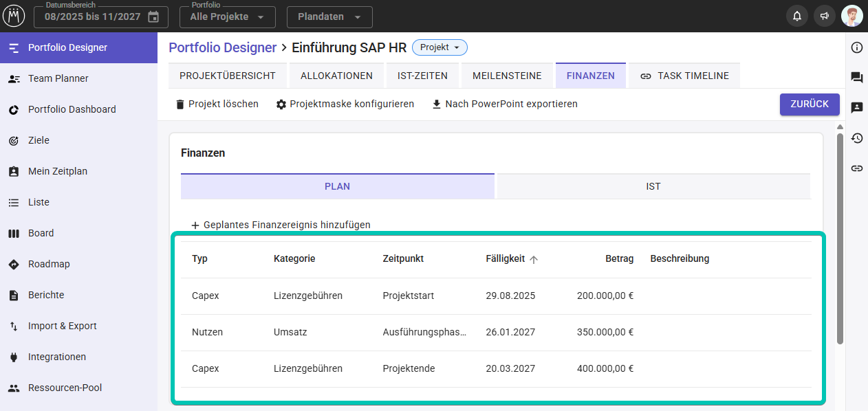
Task: Sort by the Fälligkeit column header
Action: (x=506, y=259)
